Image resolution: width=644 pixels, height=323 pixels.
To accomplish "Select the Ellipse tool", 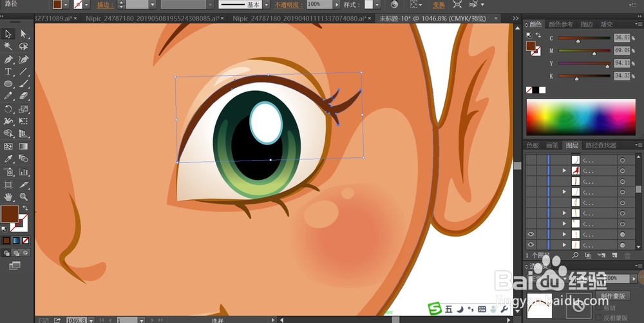I will point(8,84).
